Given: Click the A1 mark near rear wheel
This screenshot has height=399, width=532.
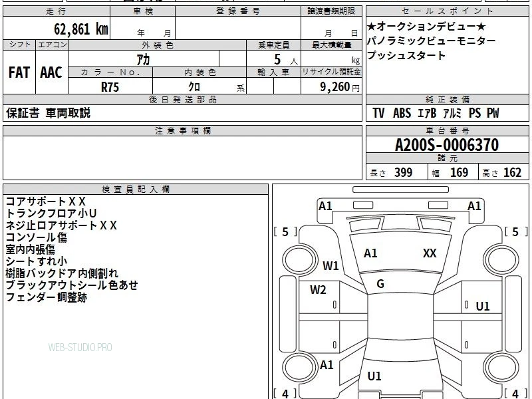Looking at the screenshot, I should [x=327, y=365].
